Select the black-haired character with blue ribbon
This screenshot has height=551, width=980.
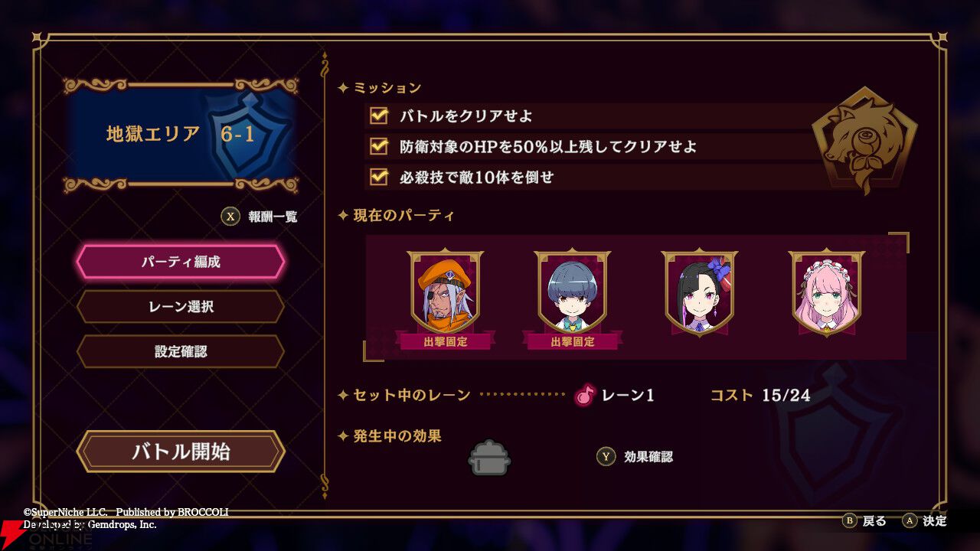tap(700, 293)
